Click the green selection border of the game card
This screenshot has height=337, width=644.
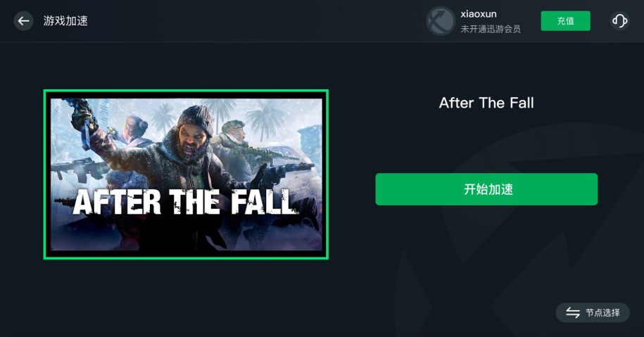coord(186,91)
